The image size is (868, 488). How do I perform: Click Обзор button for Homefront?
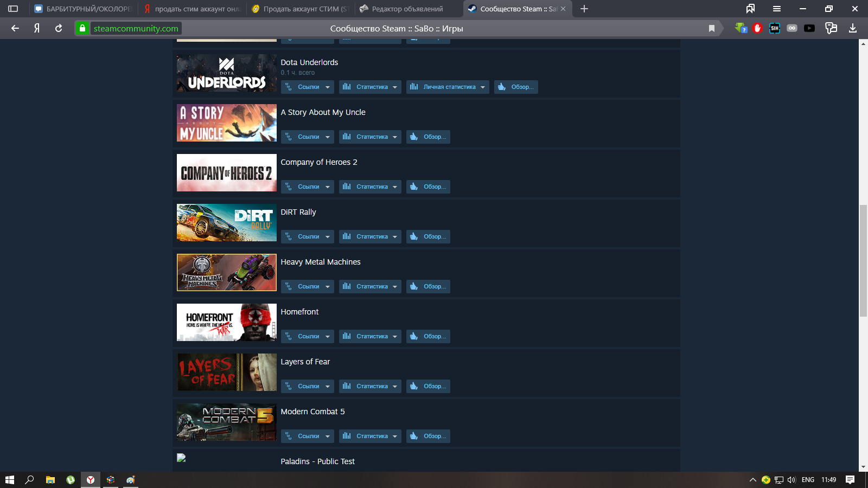pyautogui.click(x=428, y=336)
